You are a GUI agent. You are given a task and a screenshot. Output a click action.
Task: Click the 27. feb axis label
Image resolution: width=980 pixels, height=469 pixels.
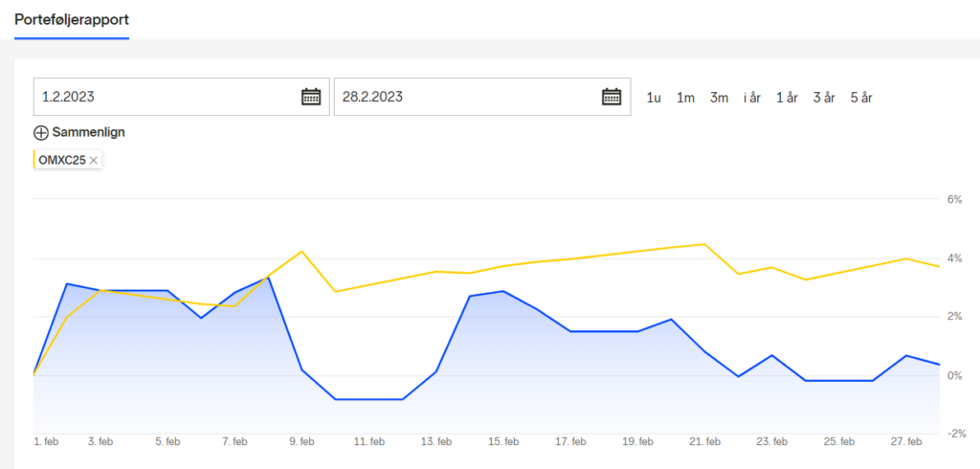(906, 441)
